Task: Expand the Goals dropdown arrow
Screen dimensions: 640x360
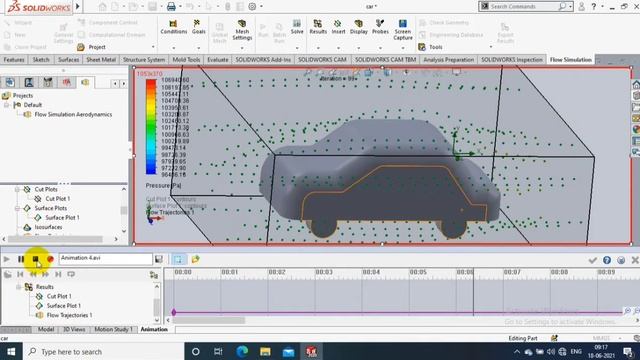Action: 198,48
